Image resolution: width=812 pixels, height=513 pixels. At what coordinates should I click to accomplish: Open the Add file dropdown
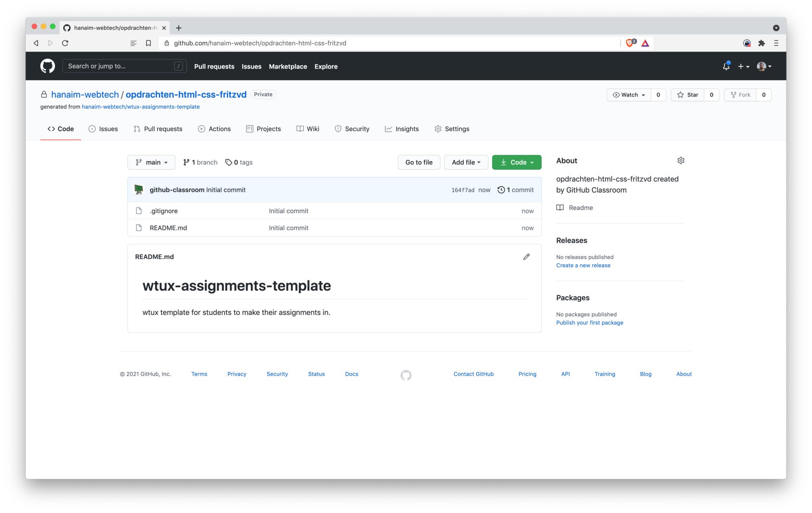[x=466, y=162]
